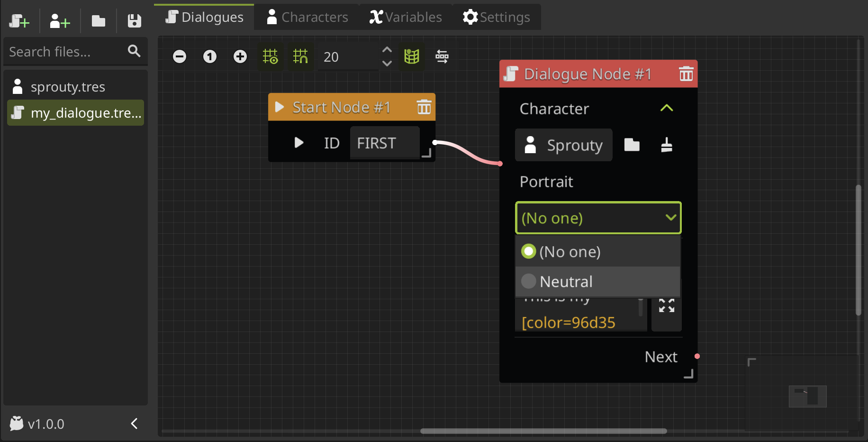Switch to the Characters tab
This screenshot has width=868, height=442.
click(307, 17)
